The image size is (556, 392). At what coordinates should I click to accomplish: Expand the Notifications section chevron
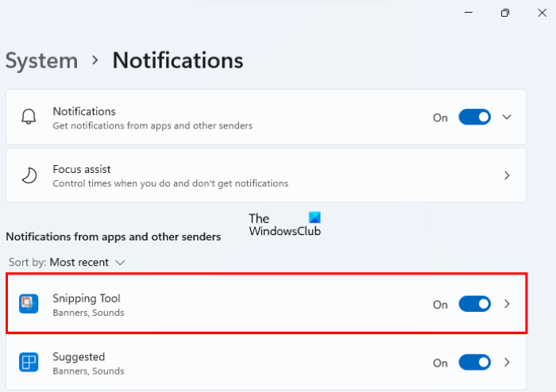[508, 117]
